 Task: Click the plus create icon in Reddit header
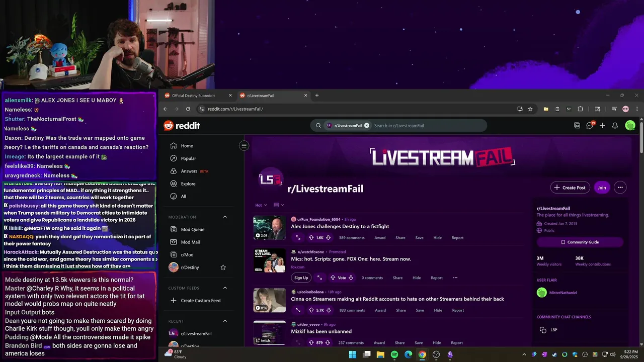click(x=602, y=126)
